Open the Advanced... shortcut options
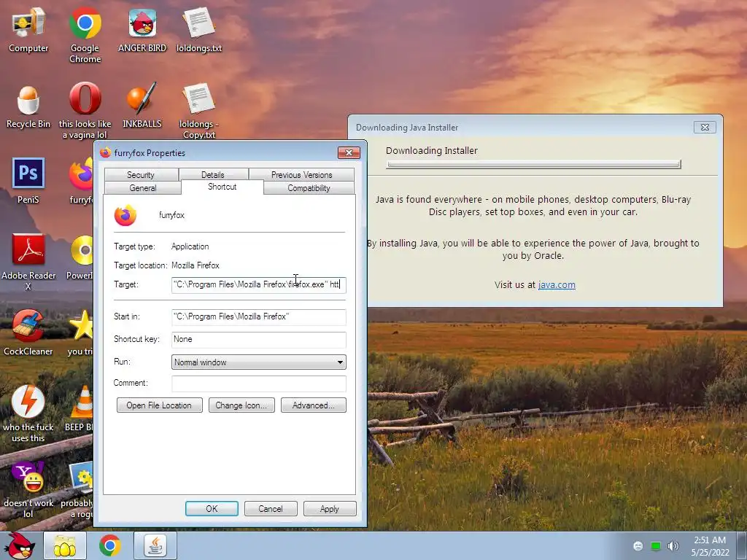The height and width of the screenshot is (560, 747). 314,405
